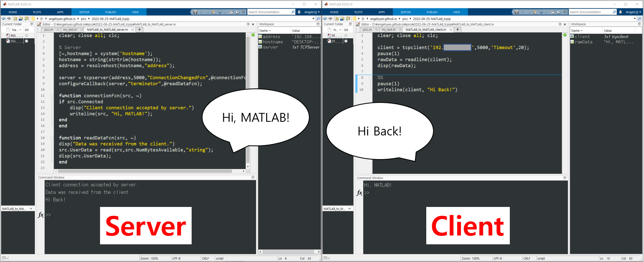Open HOME ribbon tab in Server window
The height and width of the screenshot is (262, 644).
tap(13, 12)
